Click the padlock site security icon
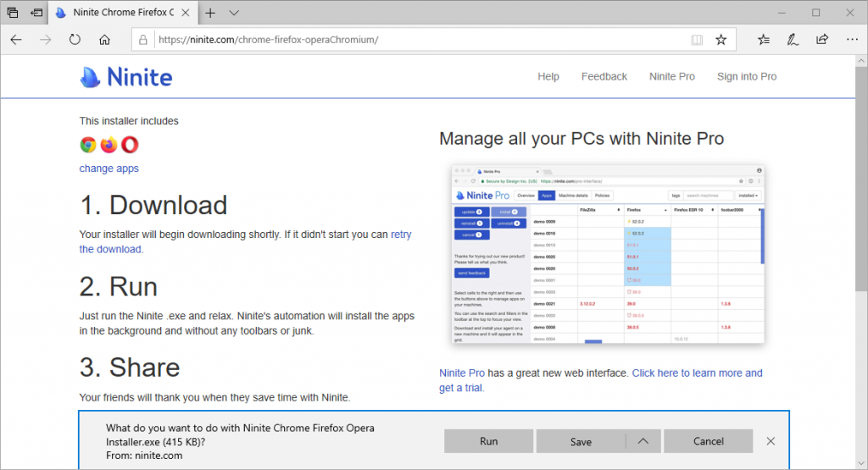868x470 pixels. tap(142, 40)
